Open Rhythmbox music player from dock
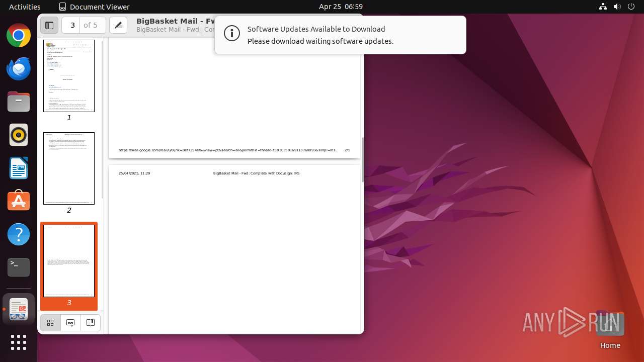Image resolution: width=644 pixels, height=362 pixels. click(x=19, y=135)
